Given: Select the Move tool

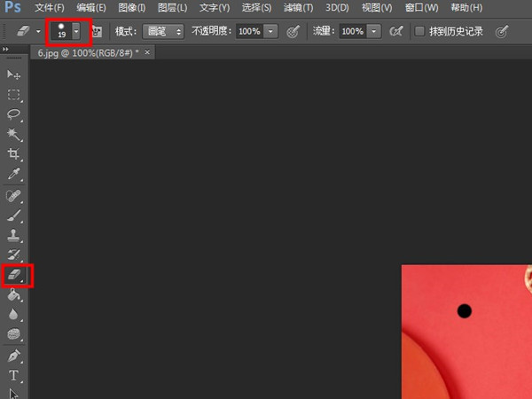Looking at the screenshot, I should [13, 74].
